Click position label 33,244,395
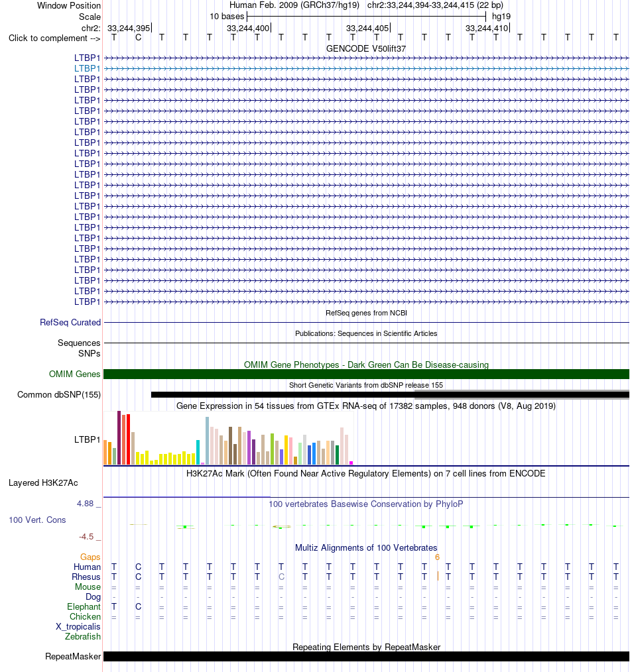Viewport: 630px width, 672px height. click(129, 28)
